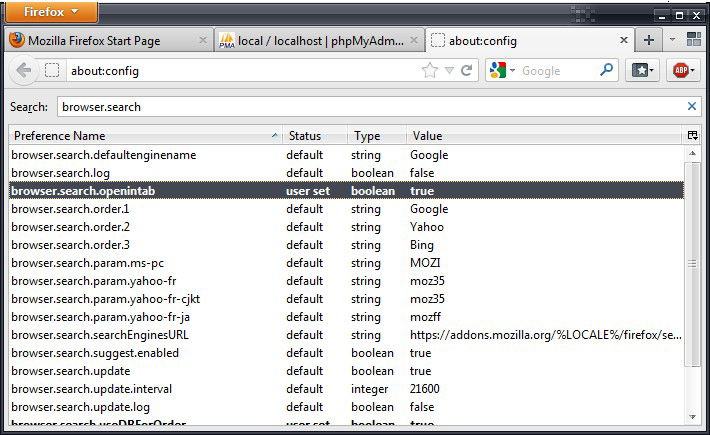Select the highlighted browser.search.openintab row

(346, 191)
